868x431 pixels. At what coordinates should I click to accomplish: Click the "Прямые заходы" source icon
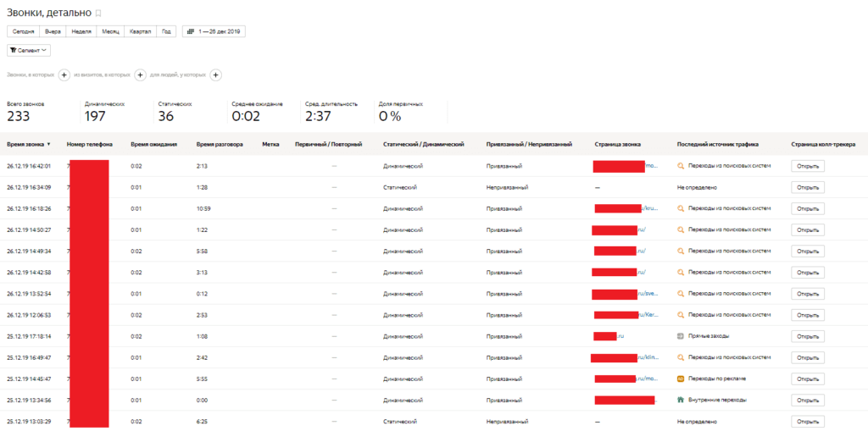[x=681, y=336]
